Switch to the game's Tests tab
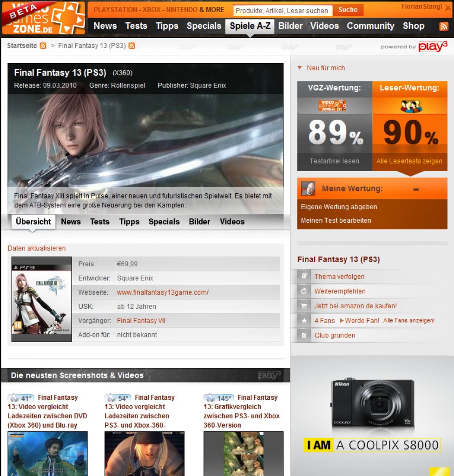Viewport: 454px width, 476px height. [99, 222]
